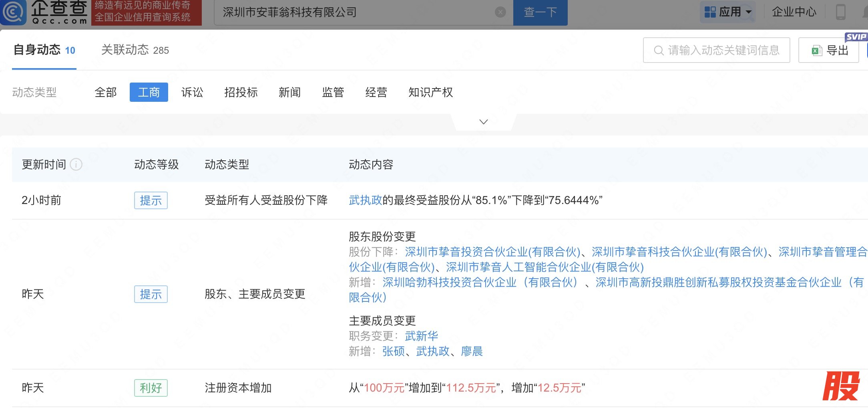
Task: Click the 武新华 name link
Action: click(x=421, y=336)
